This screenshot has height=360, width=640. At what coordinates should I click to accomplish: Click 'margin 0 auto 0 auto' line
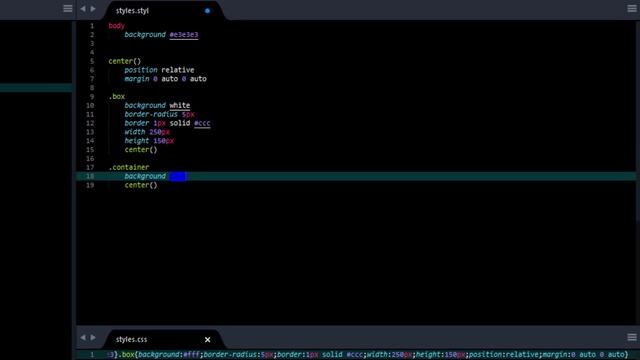[x=165, y=79]
